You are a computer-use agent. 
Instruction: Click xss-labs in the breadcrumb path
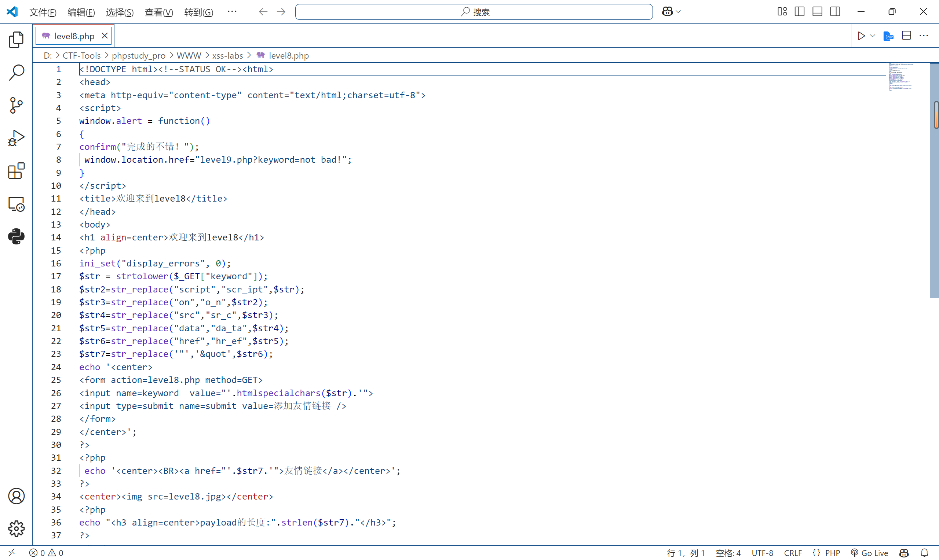(227, 55)
